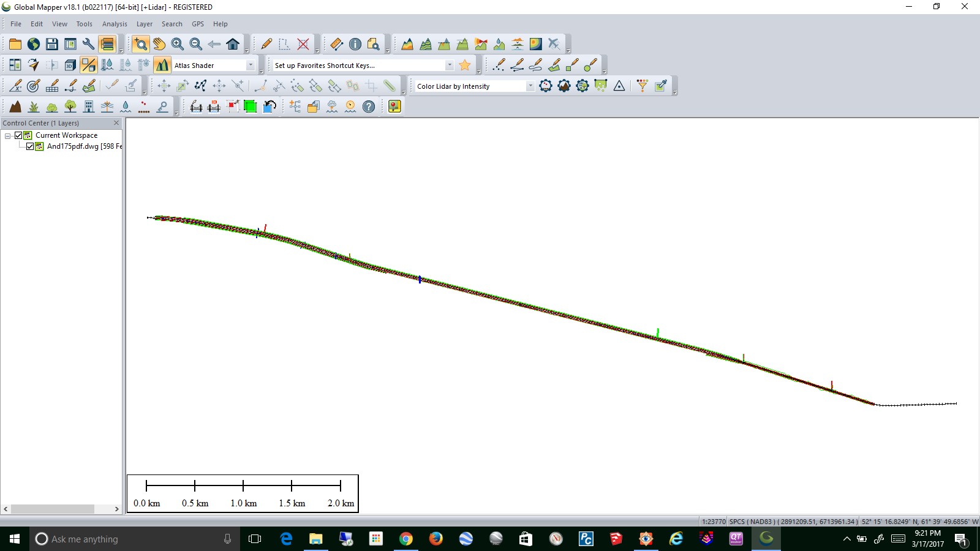Click the Cortana Ask me anything box

[135, 539]
